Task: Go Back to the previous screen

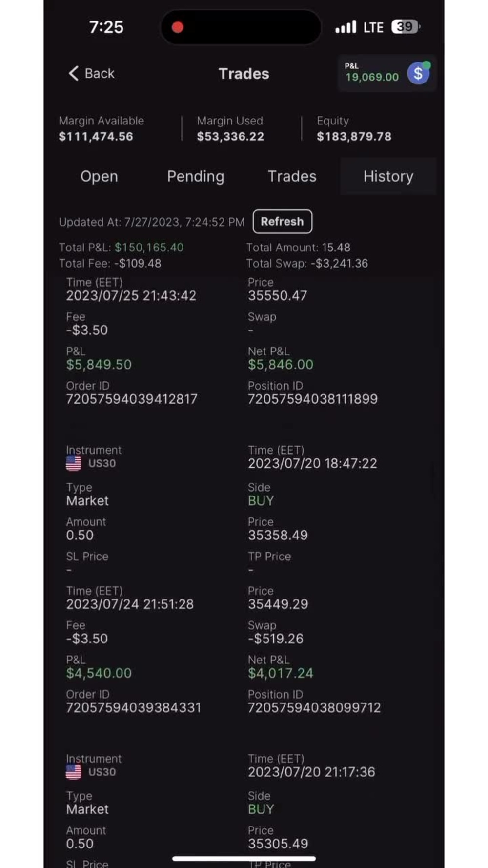Action: (91, 73)
